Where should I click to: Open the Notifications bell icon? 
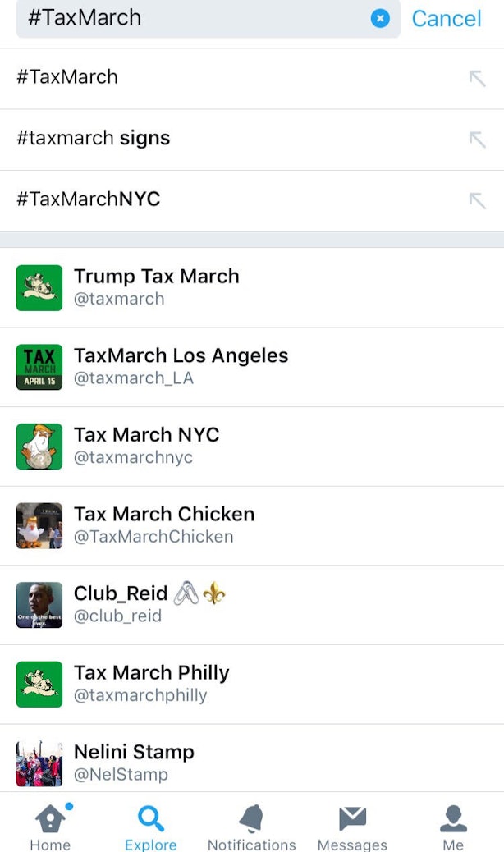click(x=251, y=818)
